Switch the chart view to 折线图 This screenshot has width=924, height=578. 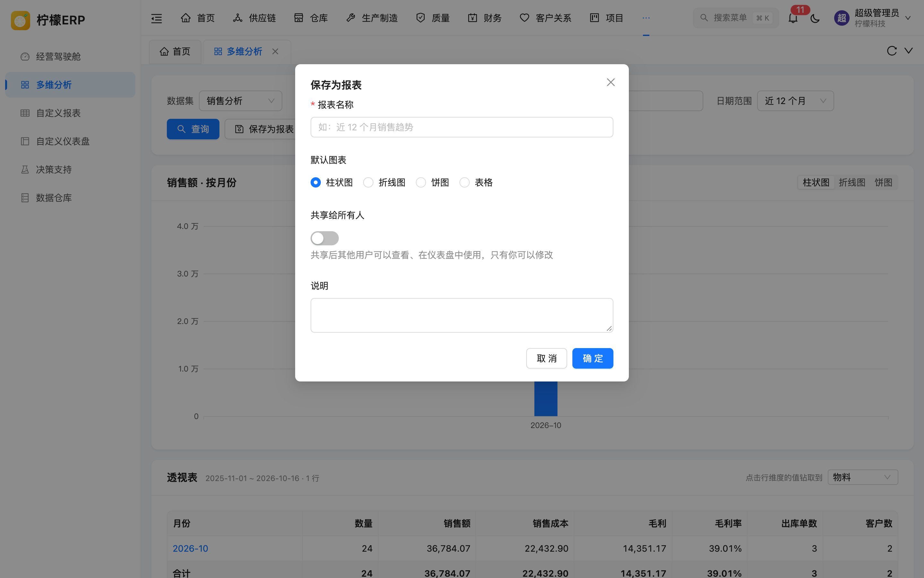[851, 183]
